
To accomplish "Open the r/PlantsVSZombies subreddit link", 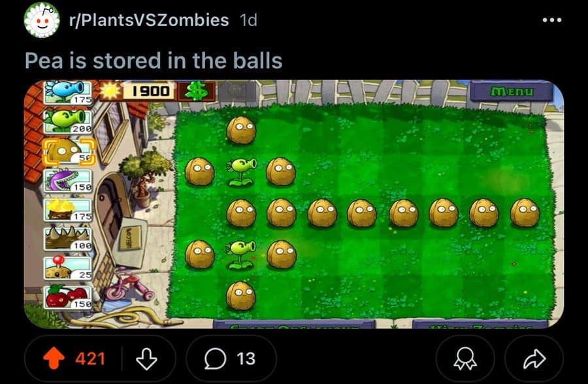I will tap(149, 20).
